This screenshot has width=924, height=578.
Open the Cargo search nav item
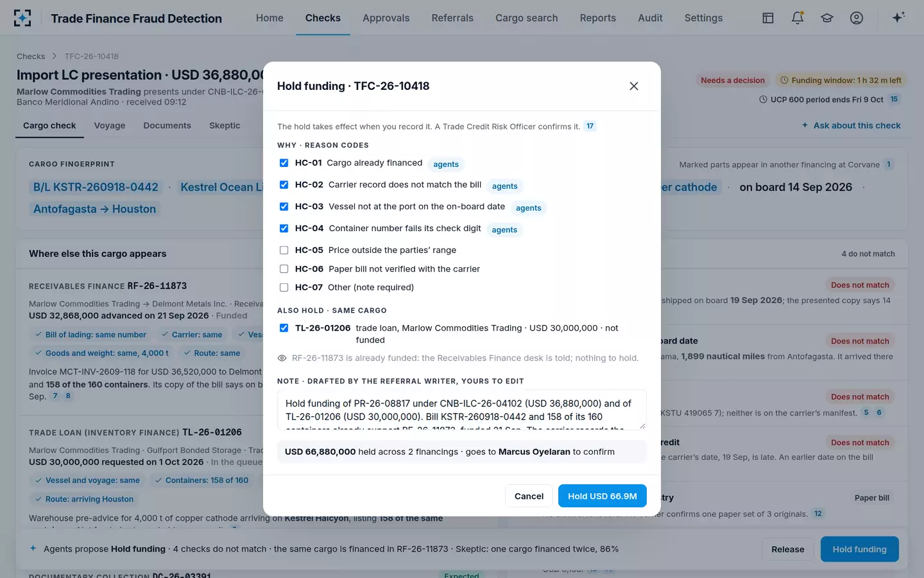526,18
